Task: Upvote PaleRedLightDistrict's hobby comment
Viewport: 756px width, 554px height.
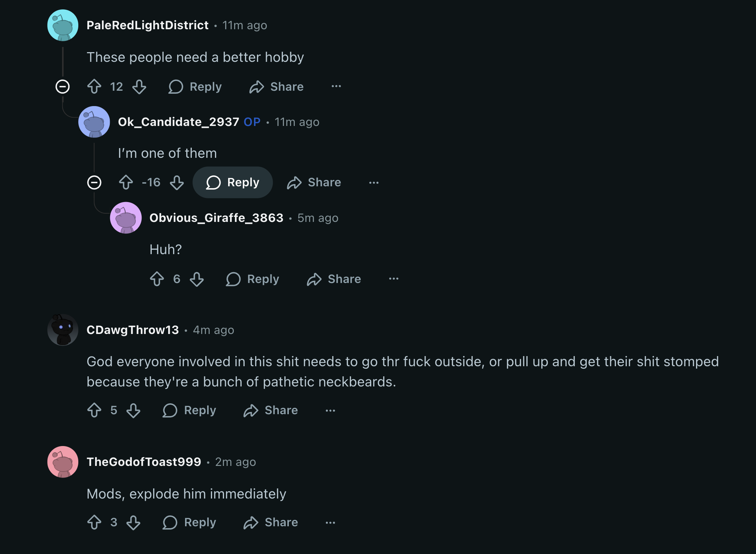Action: 94,87
